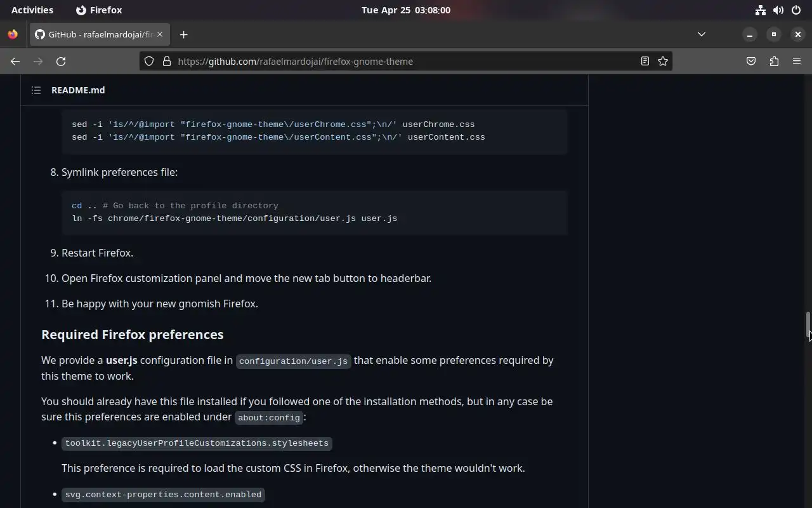Screen dimensions: 812x508
Task: Click the page vertical scrollbar thumb
Action: point(808,325)
